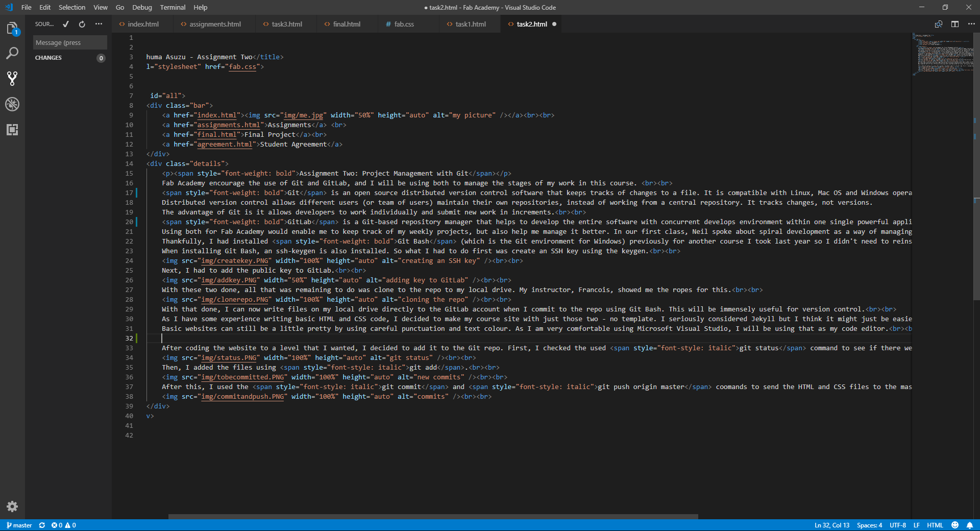980x531 pixels.
Task: Click the VS Code logo icon
Action: point(9,7)
